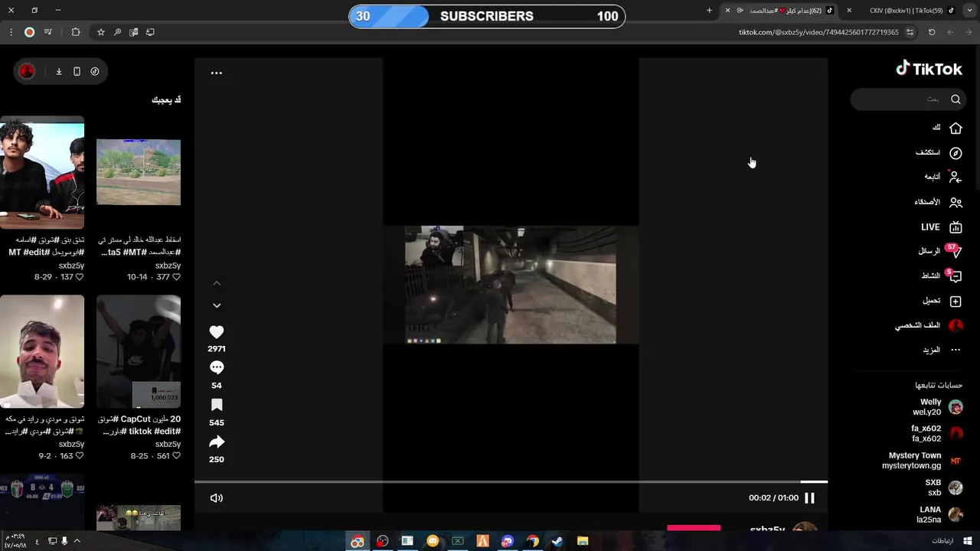Share the video with arrow icon

[x=217, y=442]
